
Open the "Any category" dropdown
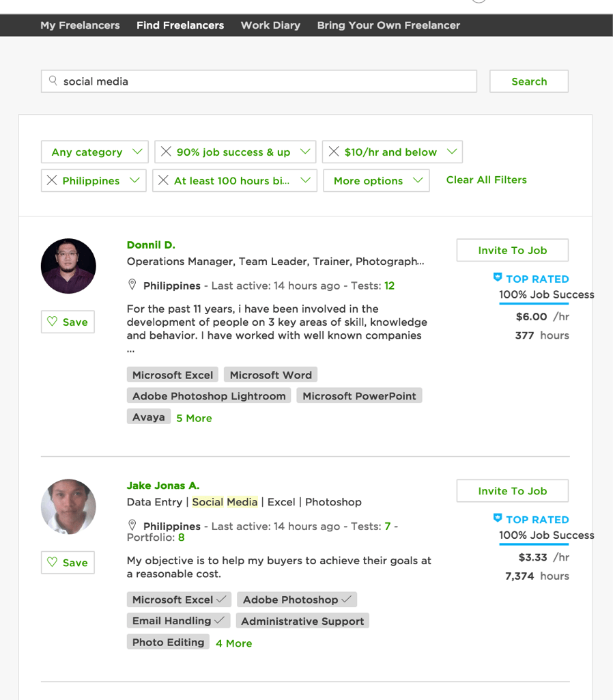(94, 151)
